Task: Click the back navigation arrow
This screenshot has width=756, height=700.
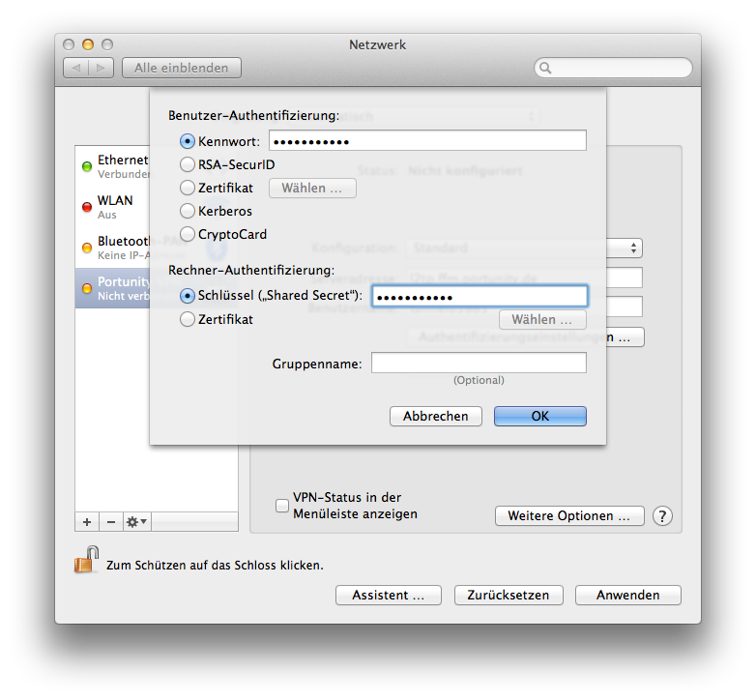Action: coord(77,68)
